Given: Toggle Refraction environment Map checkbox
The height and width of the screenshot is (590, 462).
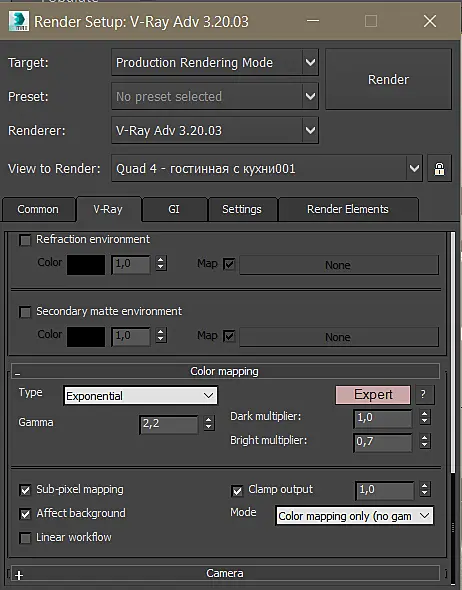Looking at the screenshot, I should (229, 264).
